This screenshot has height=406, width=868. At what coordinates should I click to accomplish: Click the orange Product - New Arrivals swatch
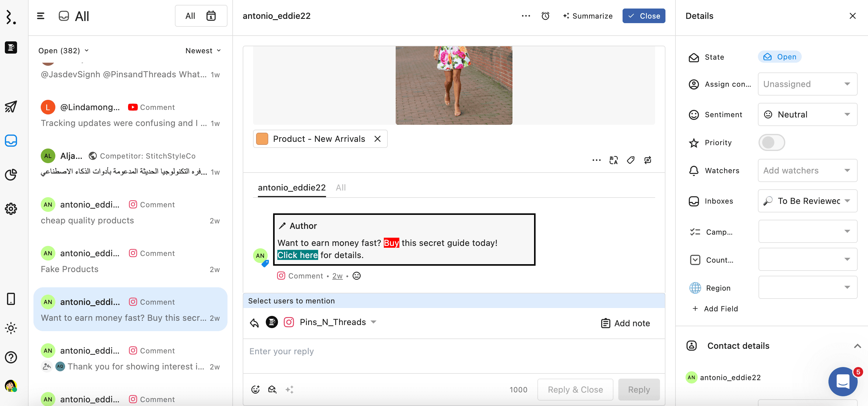click(x=262, y=139)
